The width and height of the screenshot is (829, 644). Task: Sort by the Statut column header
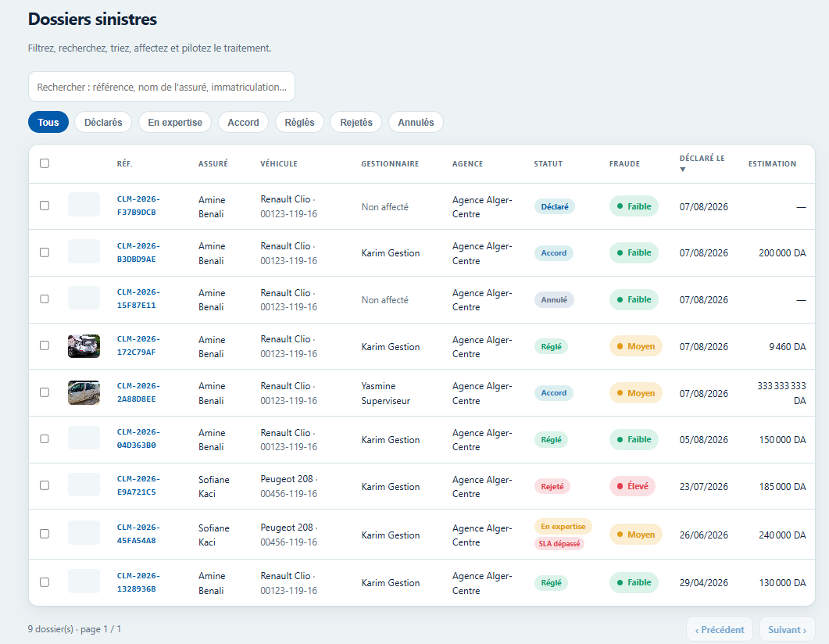[x=548, y=164]
